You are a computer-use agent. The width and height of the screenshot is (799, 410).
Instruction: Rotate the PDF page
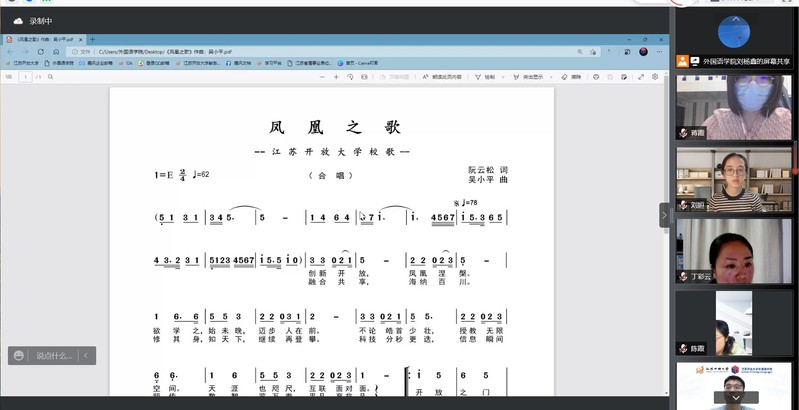coord(350,77)
